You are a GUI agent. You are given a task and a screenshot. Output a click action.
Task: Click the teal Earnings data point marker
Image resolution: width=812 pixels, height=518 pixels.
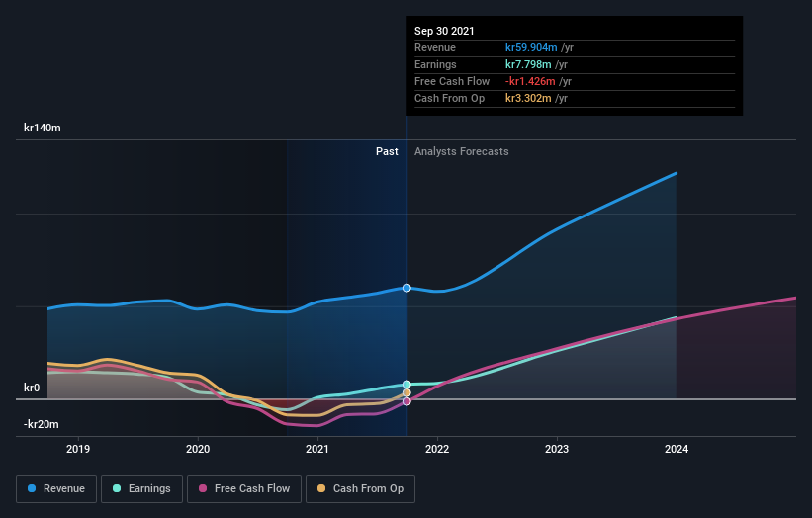pyautogui.click(x=406, y=385)
